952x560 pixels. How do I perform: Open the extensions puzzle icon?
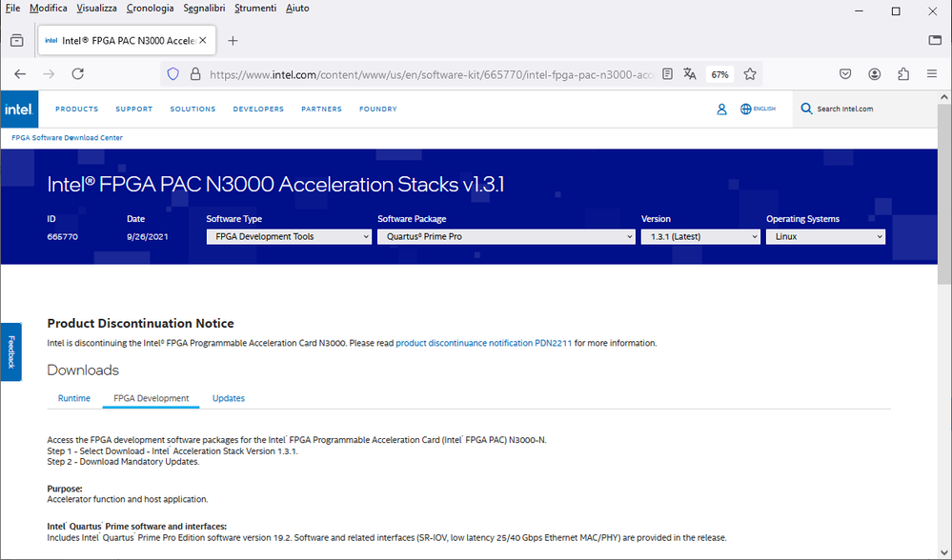coord(903,74)
